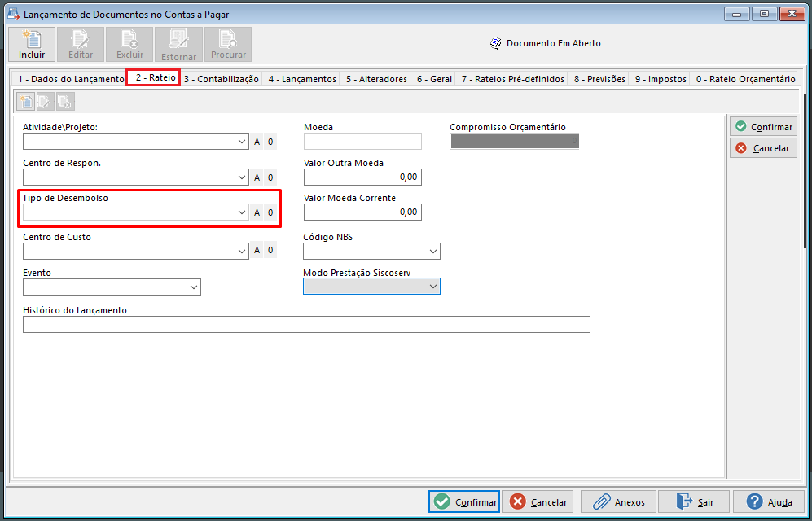Click the small delete rateio icon
812x521 pixels.
(x=65, y=102)
